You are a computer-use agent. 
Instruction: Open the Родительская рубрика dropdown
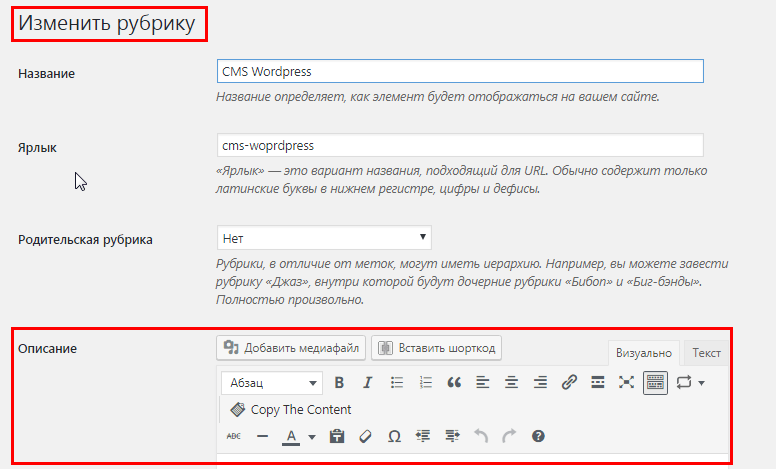324,238
